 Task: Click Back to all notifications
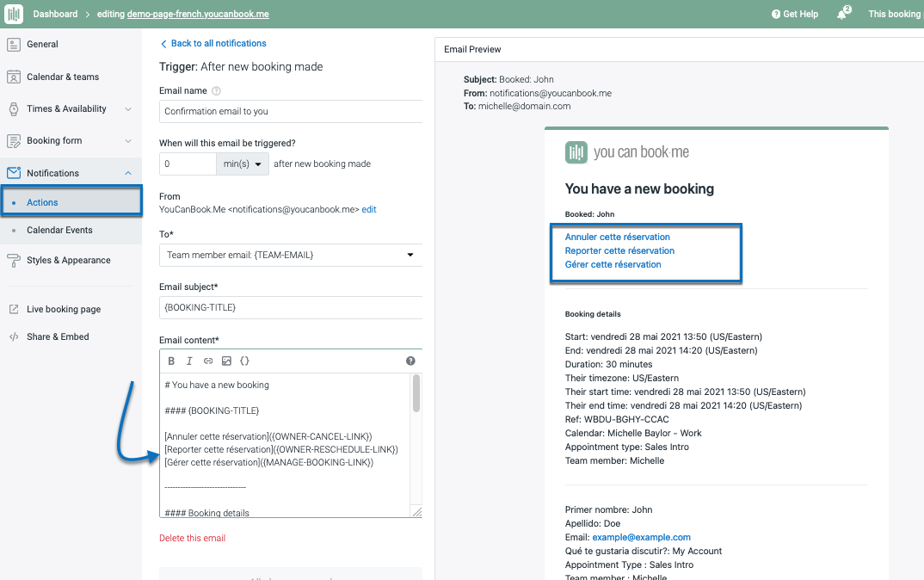click(213, 43)
